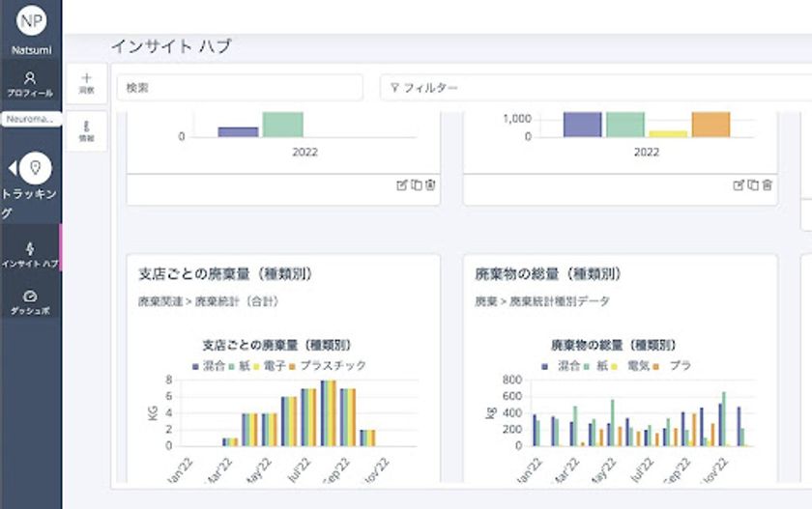Image resolution: width=812 pixels, height=509 pixels.
Task: Trash the four-bar 2022 chart card
Action: [767, 184]
